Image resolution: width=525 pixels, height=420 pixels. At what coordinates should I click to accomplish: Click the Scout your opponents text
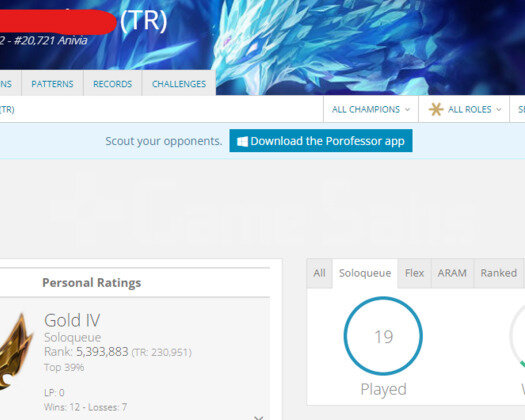pyautogui.click(x=164, y=141)
